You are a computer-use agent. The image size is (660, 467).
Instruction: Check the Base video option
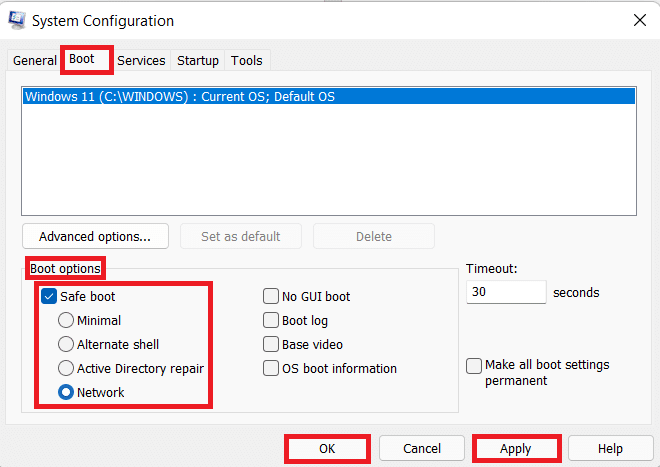[271, 345]
